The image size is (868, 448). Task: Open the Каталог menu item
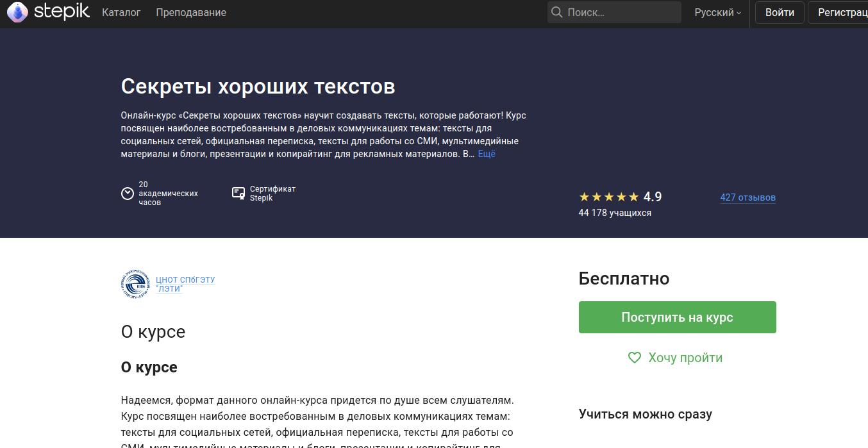(121, 12)
